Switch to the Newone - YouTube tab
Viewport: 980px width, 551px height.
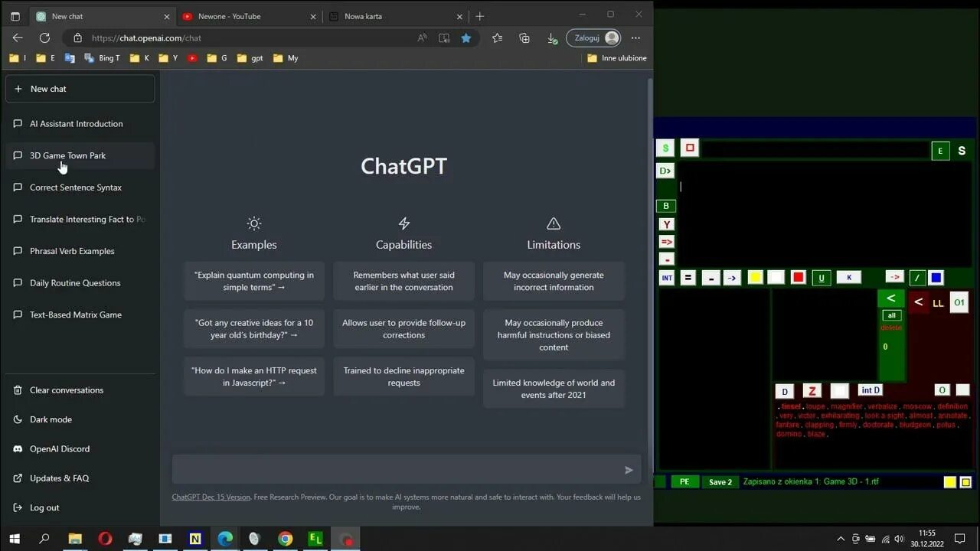click(x=250, y=16)
